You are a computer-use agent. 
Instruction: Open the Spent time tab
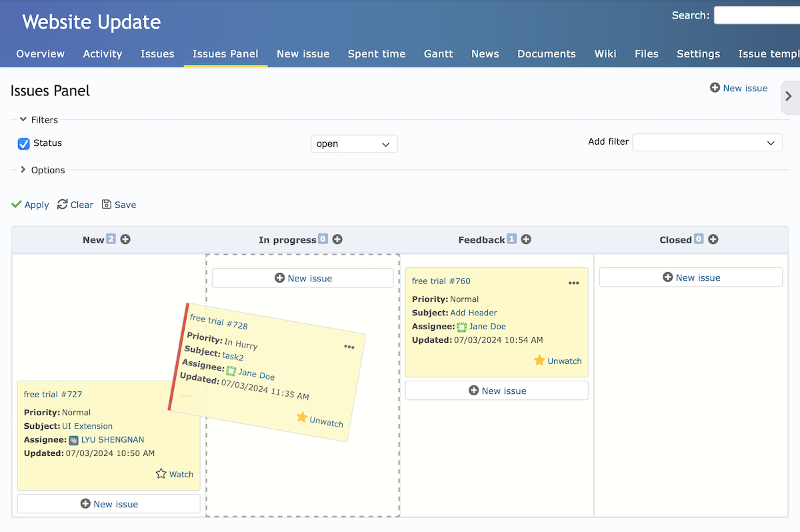coord(376,54)
